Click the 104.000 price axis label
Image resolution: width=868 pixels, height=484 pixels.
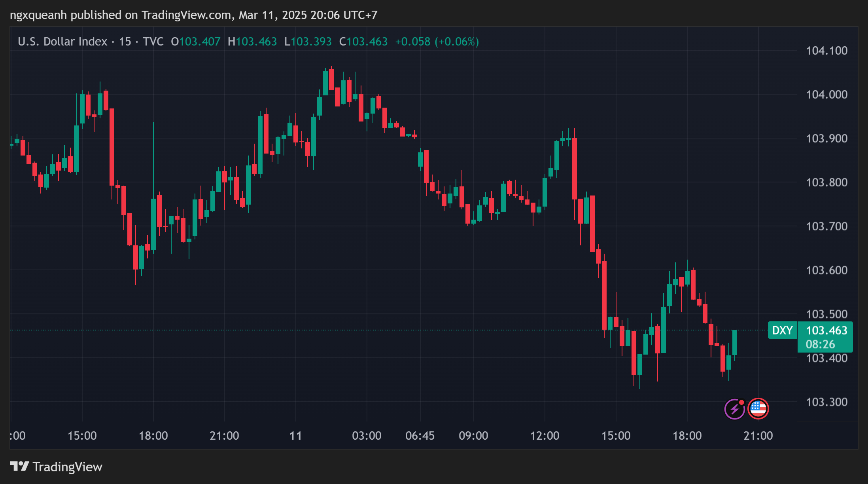pos(826,95)
